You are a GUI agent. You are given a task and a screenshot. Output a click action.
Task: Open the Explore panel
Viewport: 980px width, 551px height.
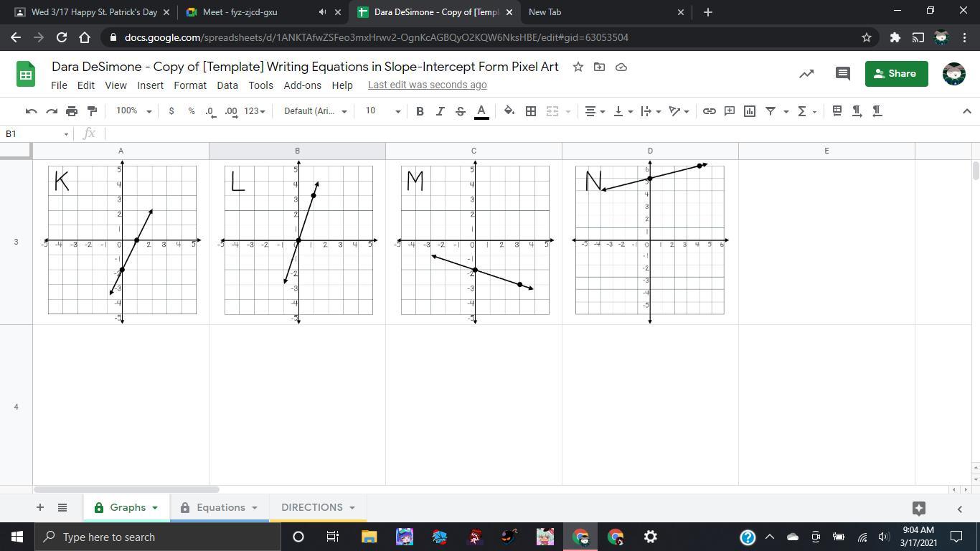pyautogui.click(x=919, y=508)
